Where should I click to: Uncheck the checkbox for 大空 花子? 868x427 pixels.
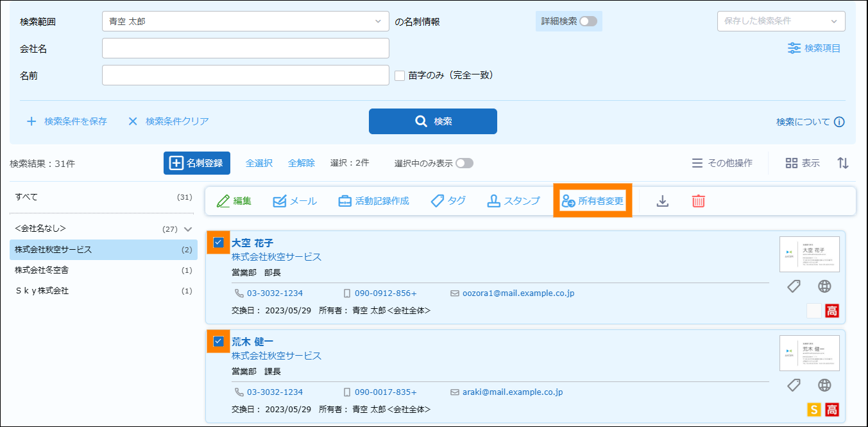click(218, 242)
